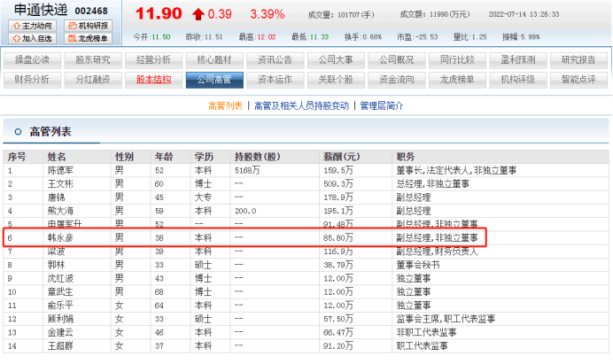Open the 公司大事 tab
This screenshot has height=364, width=613.
pos(336,60)
